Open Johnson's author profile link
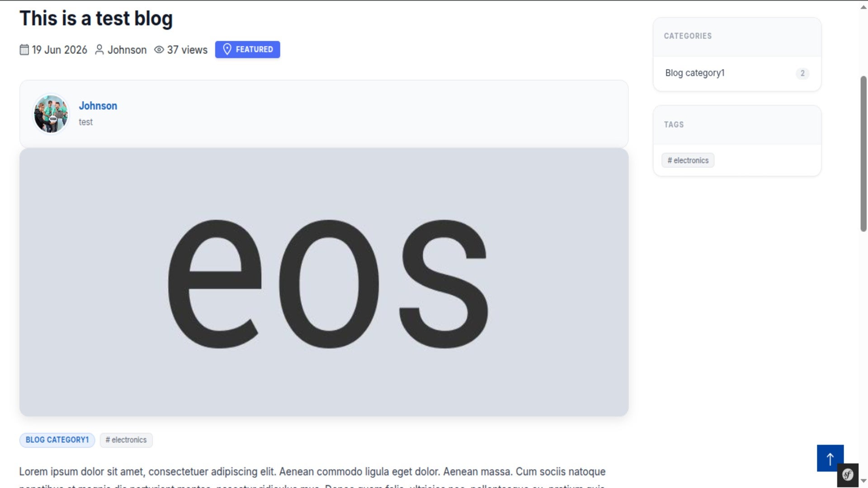This screenshot has height=488, width=868. (98, 106)
